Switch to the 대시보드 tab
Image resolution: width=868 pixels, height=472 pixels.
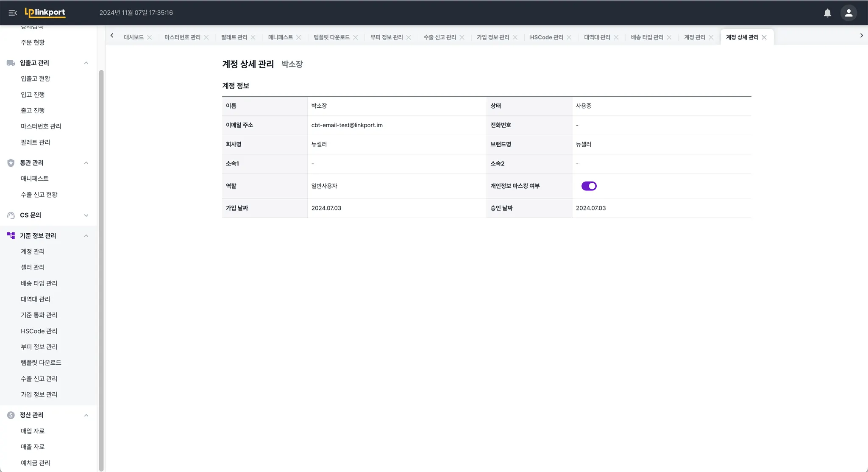click(134, 37)
